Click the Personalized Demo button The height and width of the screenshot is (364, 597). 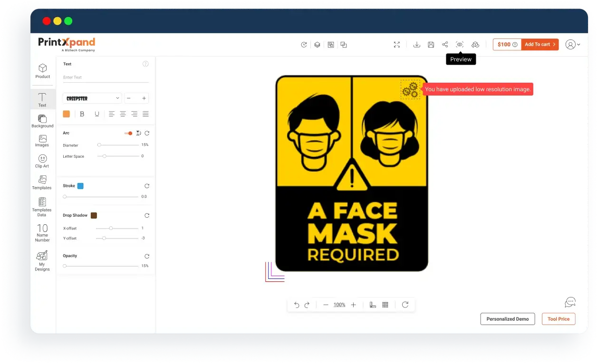point(507,319)
